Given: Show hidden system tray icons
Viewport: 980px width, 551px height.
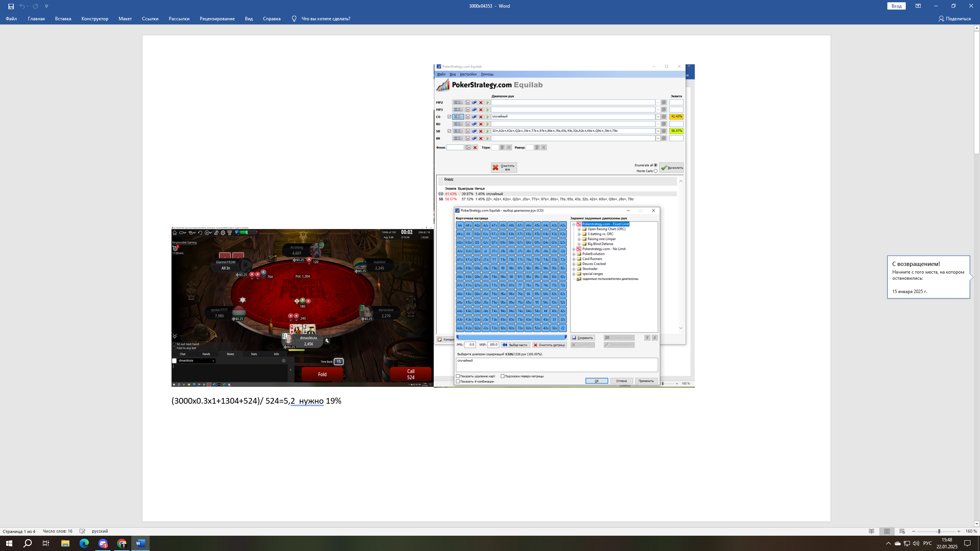Looking at the screenshot, I should click(x=889, y=543).
